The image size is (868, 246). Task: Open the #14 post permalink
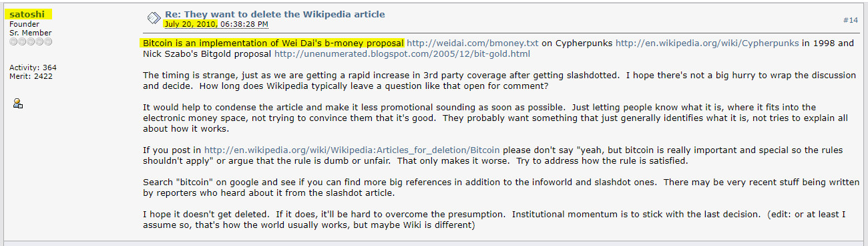click(851, 20)
